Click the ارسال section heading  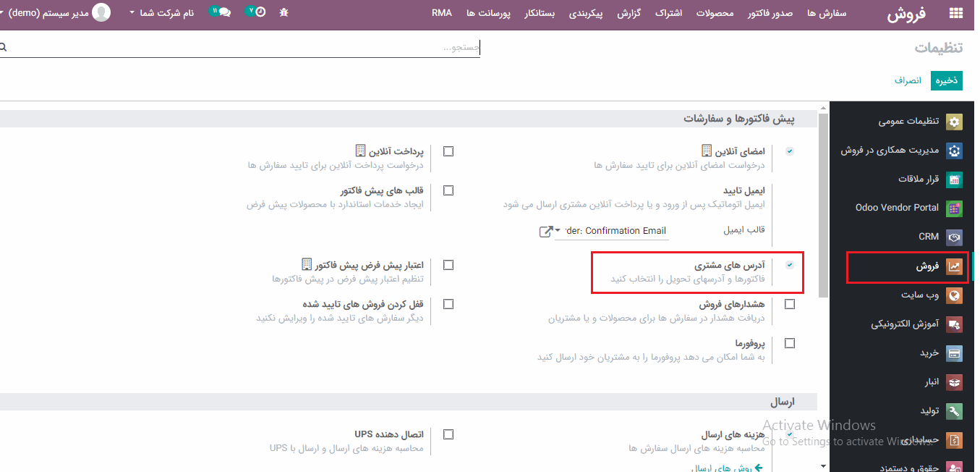tap(783, 401)
